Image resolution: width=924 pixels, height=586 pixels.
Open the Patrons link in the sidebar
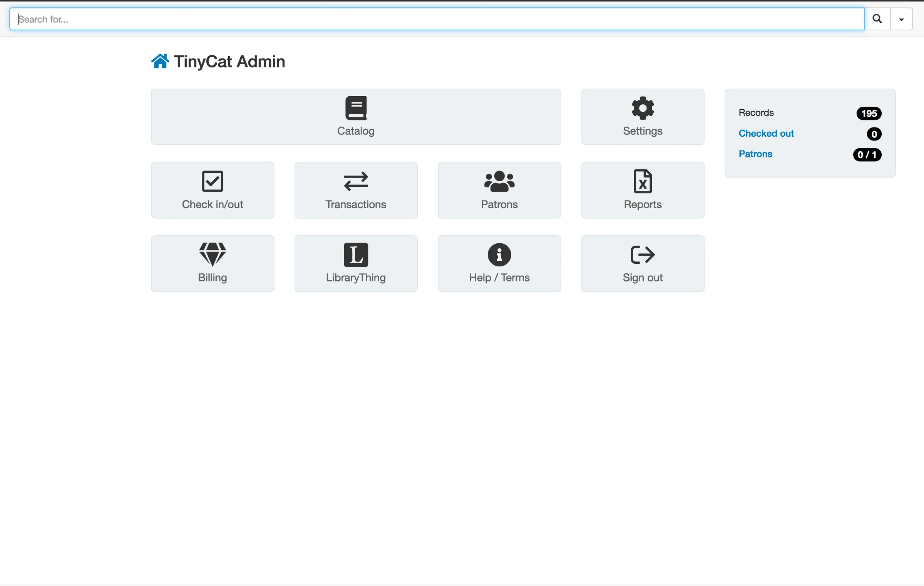click(755, 154)
